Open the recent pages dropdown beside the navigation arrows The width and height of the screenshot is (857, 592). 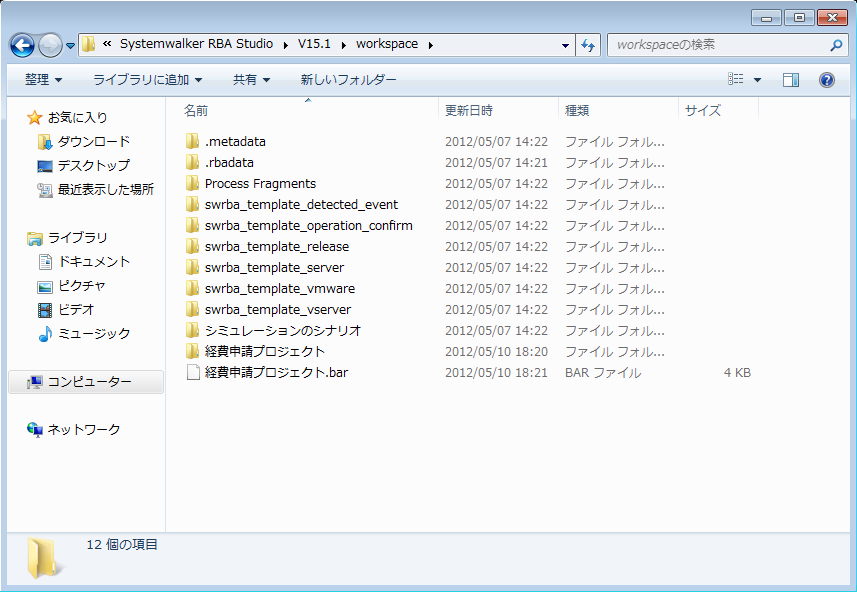click(x=71, y=46)
